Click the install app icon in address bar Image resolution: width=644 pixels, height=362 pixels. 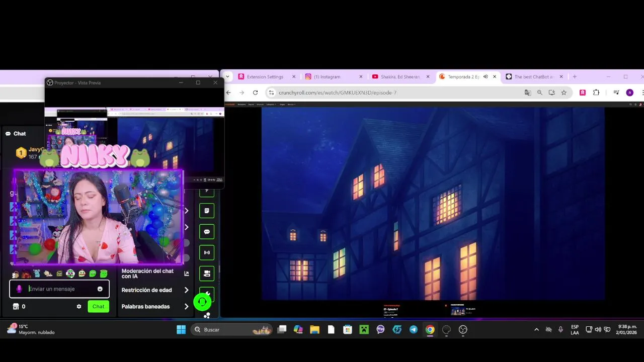click(x=551, y=93)
